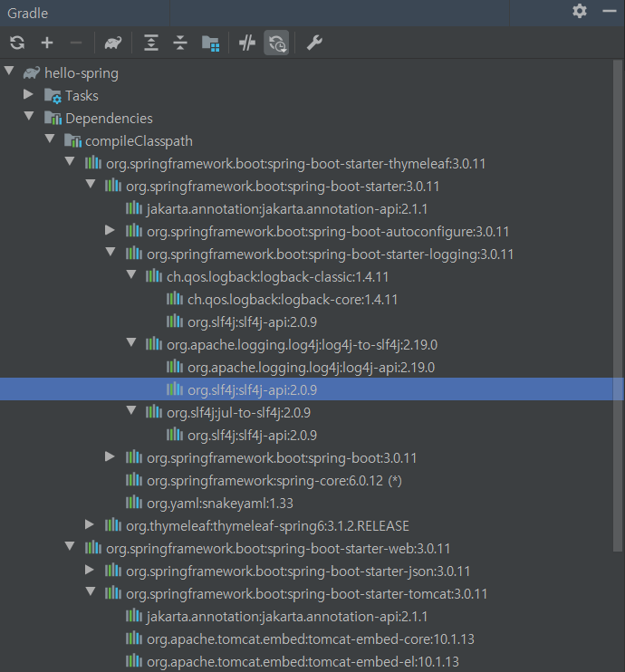The height and width of the screenshot is (672, 625).
Task: Collapse spring-boot-starter-tomcat:3.0.11 node
Action: 91,591
